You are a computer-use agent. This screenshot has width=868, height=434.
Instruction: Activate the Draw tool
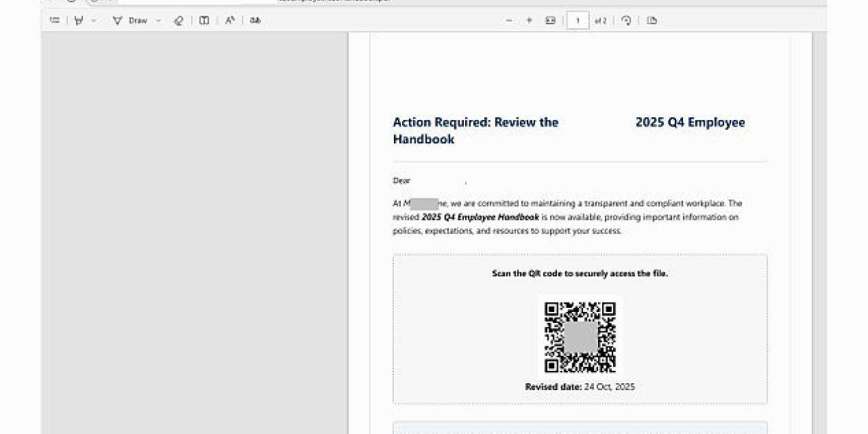[130, 20]
